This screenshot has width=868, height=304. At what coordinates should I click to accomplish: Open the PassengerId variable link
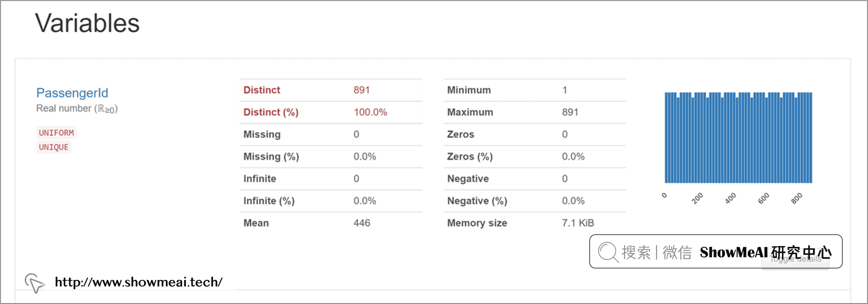(72, 93)
